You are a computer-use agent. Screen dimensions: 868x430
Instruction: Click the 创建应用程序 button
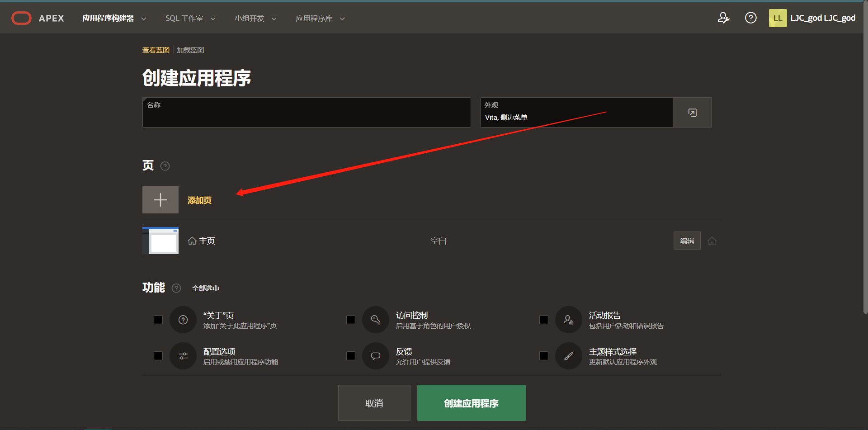tap(471, 402)
